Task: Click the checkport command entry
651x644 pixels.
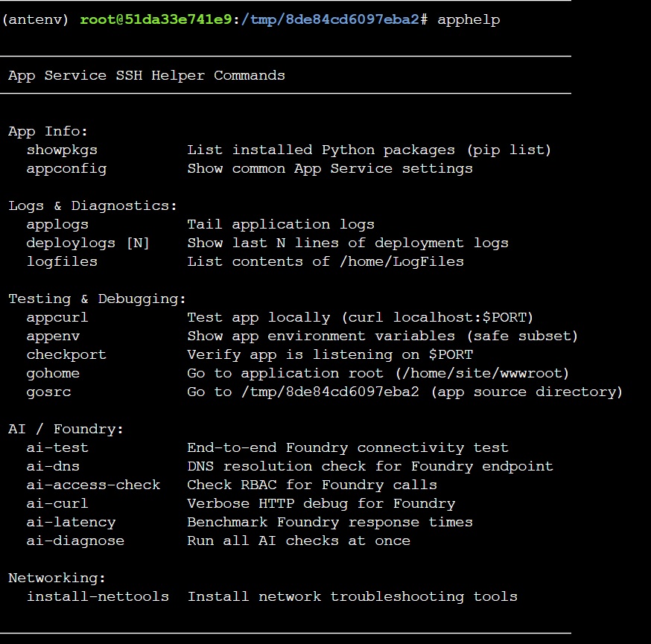Action: point(66,355)
